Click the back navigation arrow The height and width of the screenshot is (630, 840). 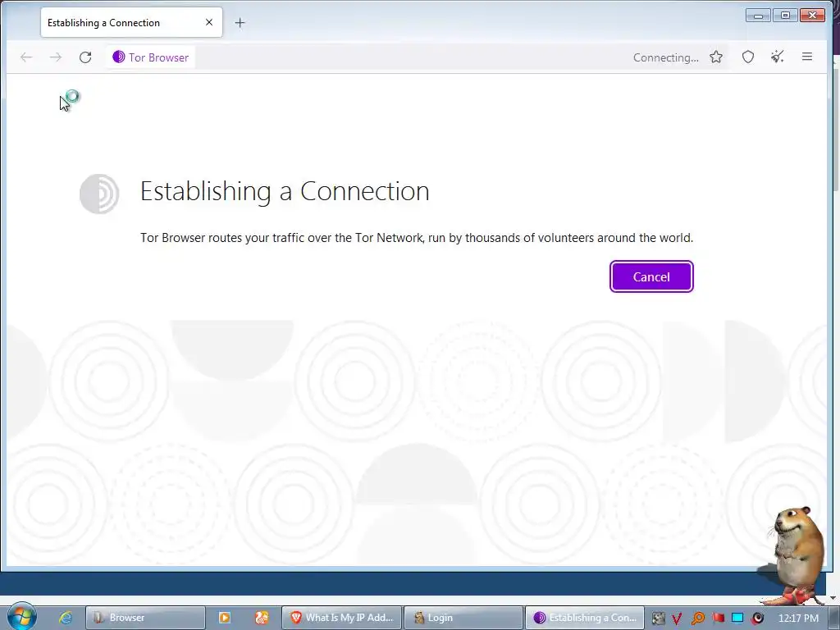(26, 57)
